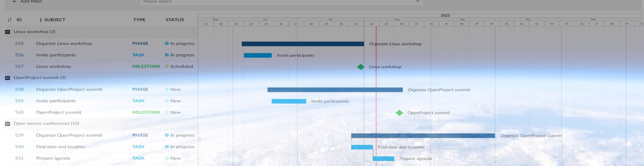This screenshot has height=166, width=644.
Task: Click the OpenProject summit milestone diamond
Action: [x=399, y=113]
